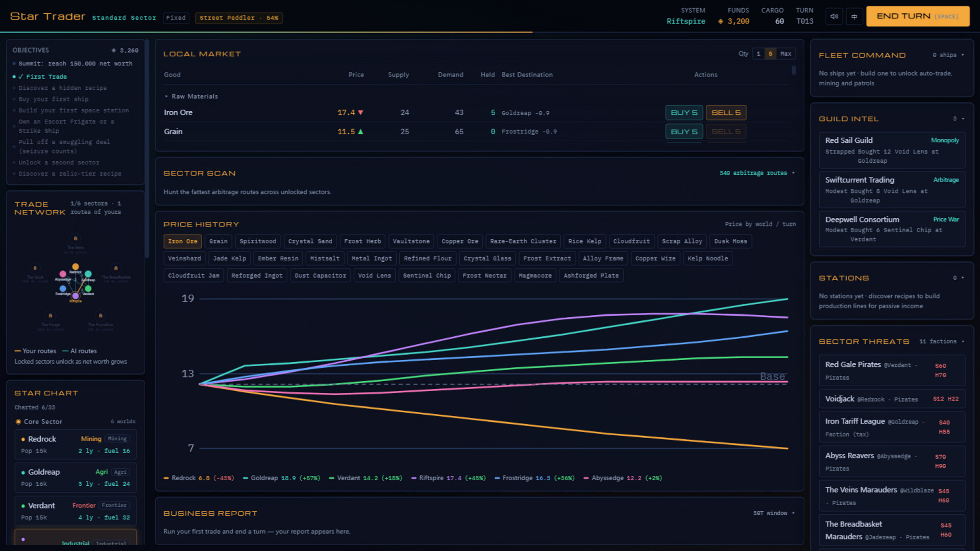Expand the Business Report 30T window
980x551 pixels.
(774, 513)
